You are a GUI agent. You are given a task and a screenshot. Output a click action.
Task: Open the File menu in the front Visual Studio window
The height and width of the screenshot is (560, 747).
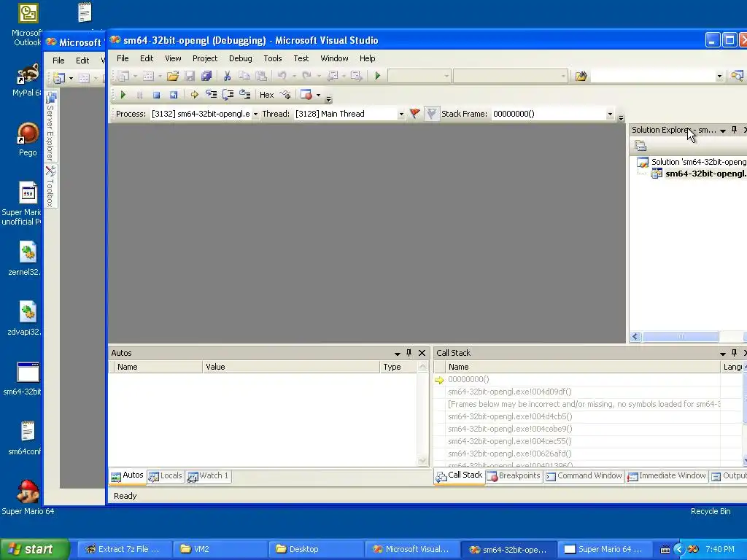coord(123,58)
